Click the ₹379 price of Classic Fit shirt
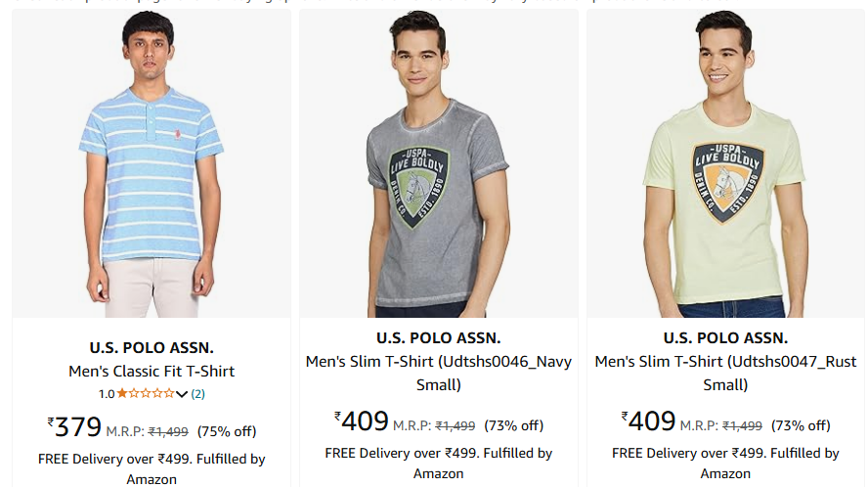Viewport: 868px width, 487px height. [x=74, y=426]
